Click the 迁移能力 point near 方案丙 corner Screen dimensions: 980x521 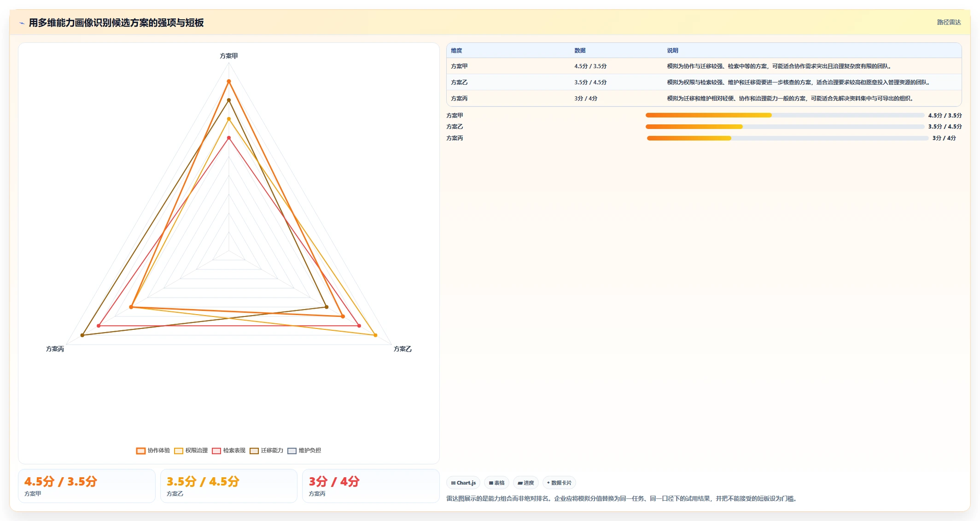[x=82, y=335]
